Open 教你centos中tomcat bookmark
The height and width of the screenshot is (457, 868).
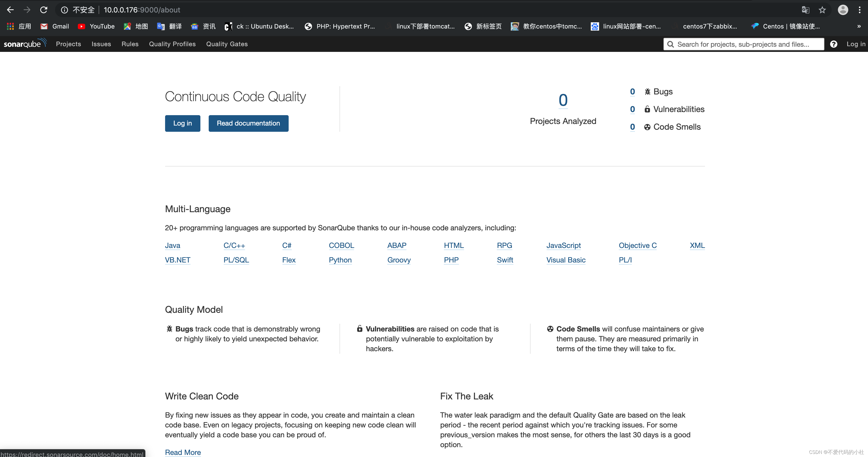pyautogui.click(x=547, y=26)
